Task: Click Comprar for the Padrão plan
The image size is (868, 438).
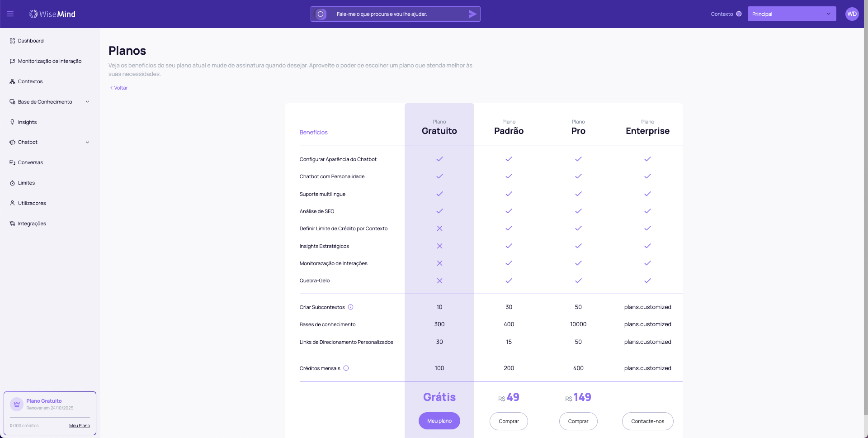Action: [509, 421]
